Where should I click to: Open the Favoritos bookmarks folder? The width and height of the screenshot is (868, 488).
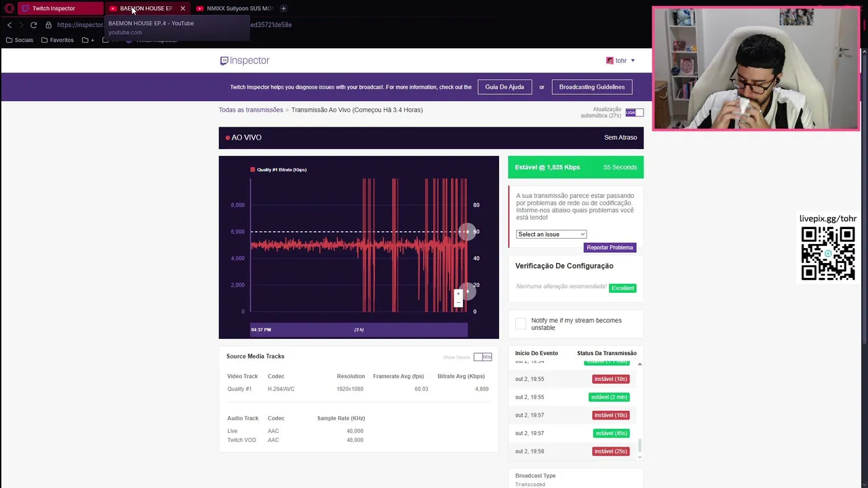(x=57, y=40)
